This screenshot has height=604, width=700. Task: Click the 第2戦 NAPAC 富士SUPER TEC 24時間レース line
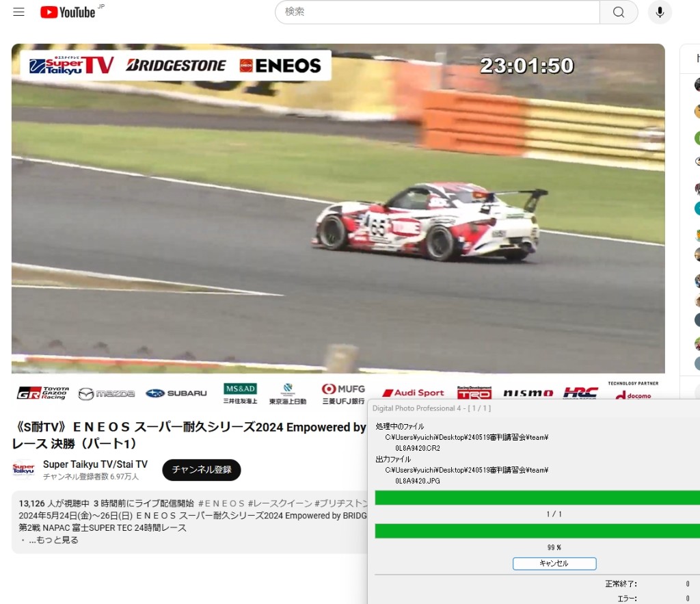pos(103,528)
